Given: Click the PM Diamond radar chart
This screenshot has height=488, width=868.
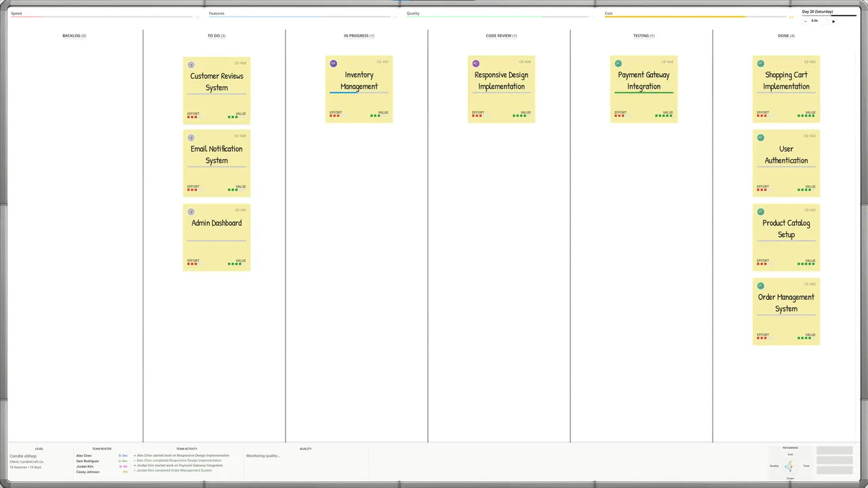Looking at the screenshot, I should tap(789, 466).
